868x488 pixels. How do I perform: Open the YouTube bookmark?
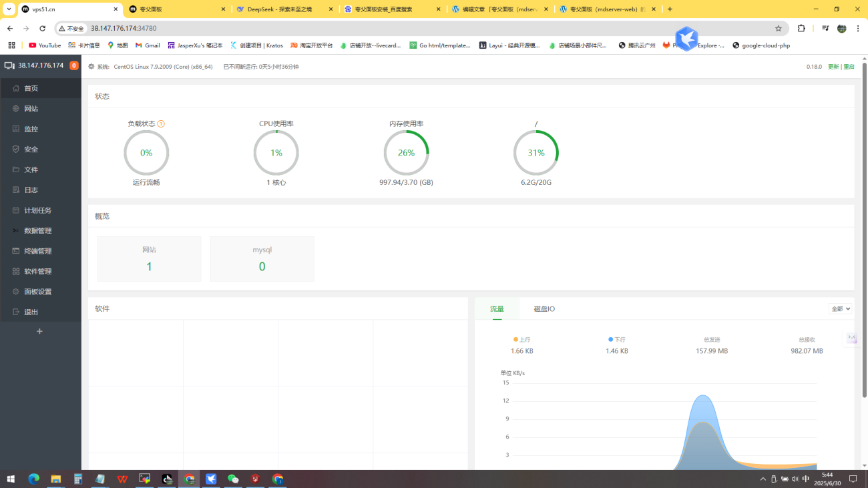coord(45,45)
